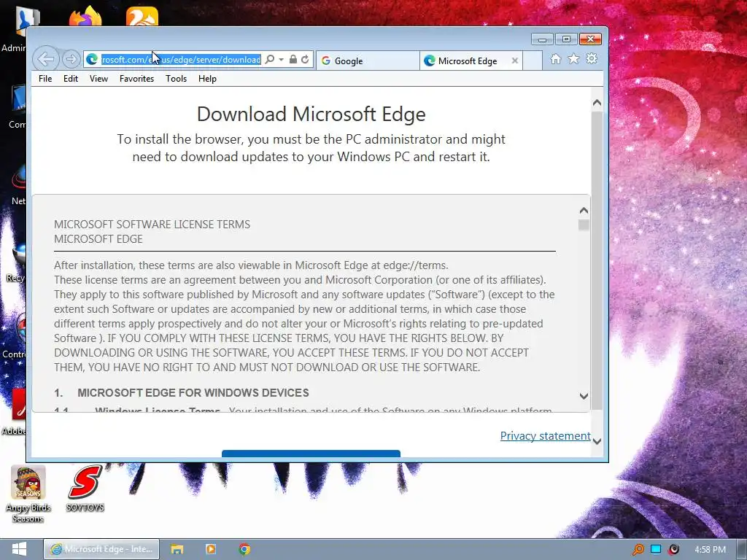
Task: Click the blue button below license terms
Action: pos(311,454)
